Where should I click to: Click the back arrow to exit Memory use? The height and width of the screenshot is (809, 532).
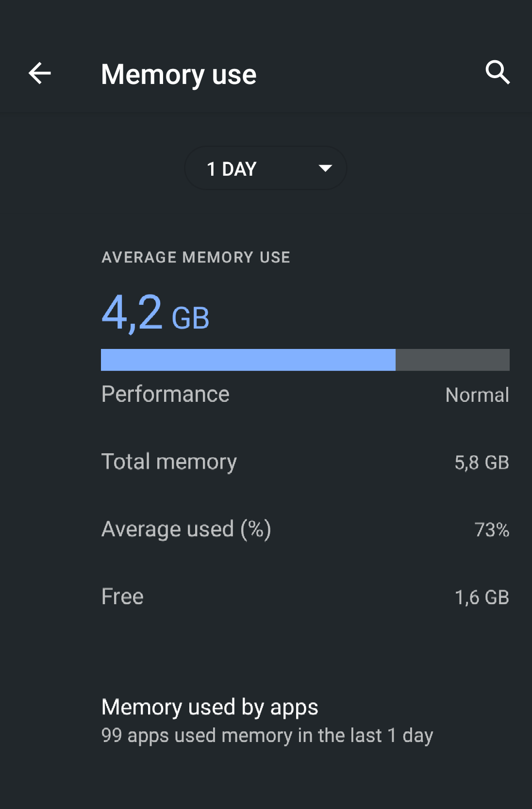pos(40,73)
